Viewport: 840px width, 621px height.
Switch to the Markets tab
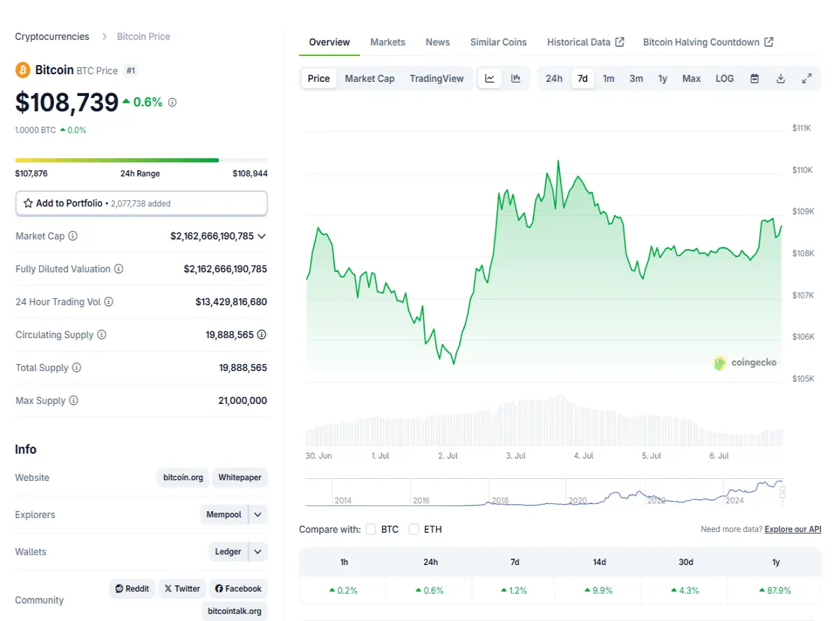[388, 42]
